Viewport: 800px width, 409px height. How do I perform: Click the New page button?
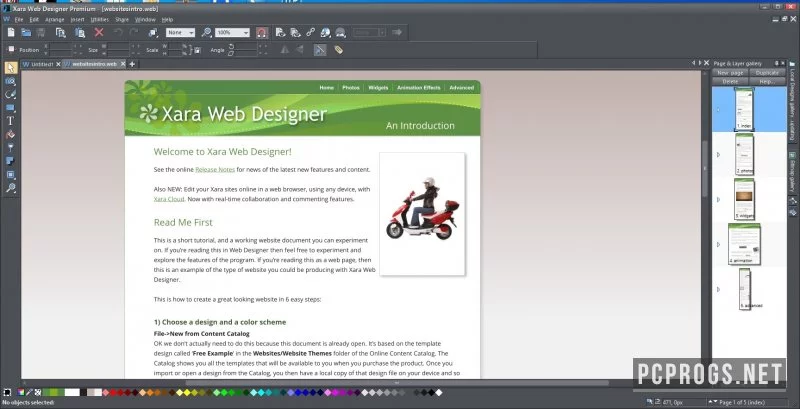click(x=730, y=73)
